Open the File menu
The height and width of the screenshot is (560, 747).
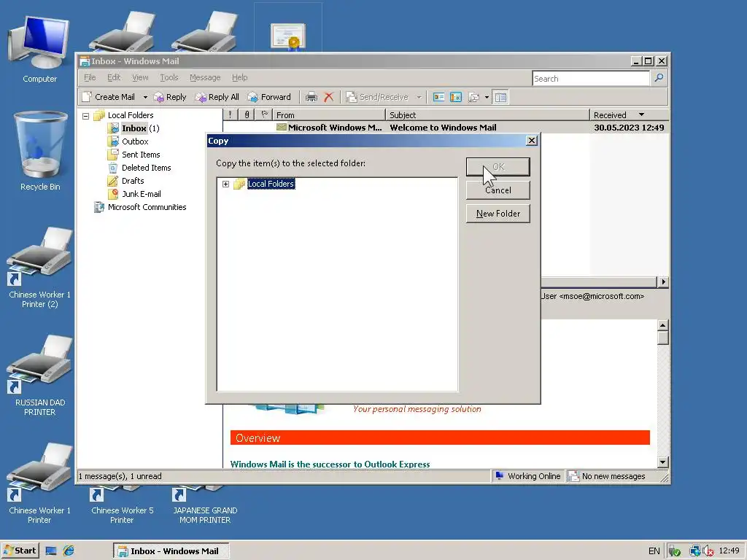click(90, 77)
